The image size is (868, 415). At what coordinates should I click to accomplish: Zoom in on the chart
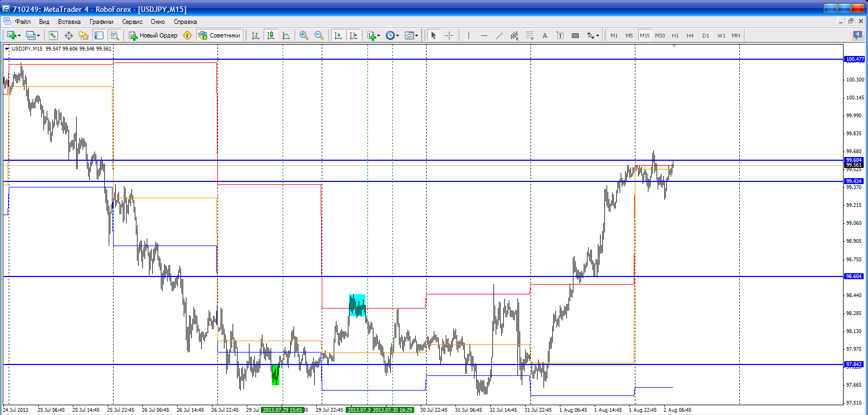tap(304, 35)
